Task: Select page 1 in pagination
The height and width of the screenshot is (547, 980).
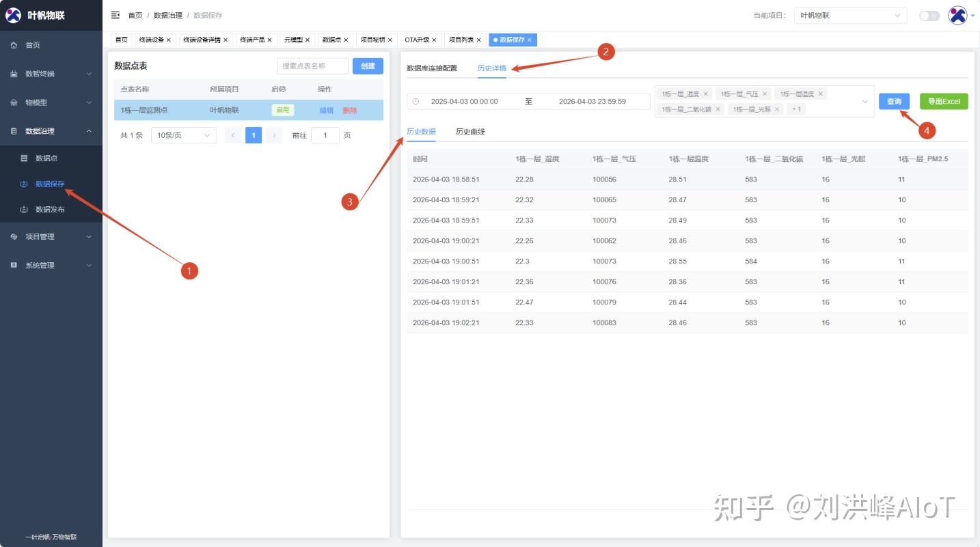Action: pyautogui.click(x=254, y=135)
